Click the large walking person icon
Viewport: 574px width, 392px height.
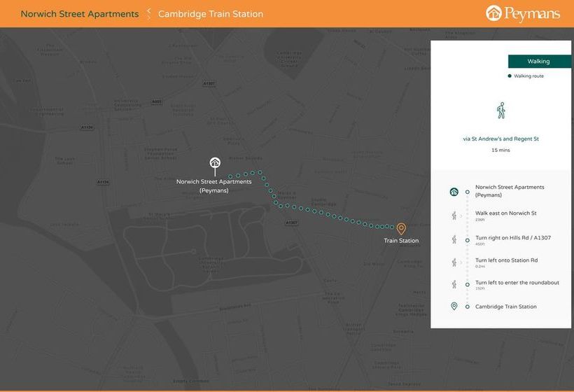click(x=500, y=110)
